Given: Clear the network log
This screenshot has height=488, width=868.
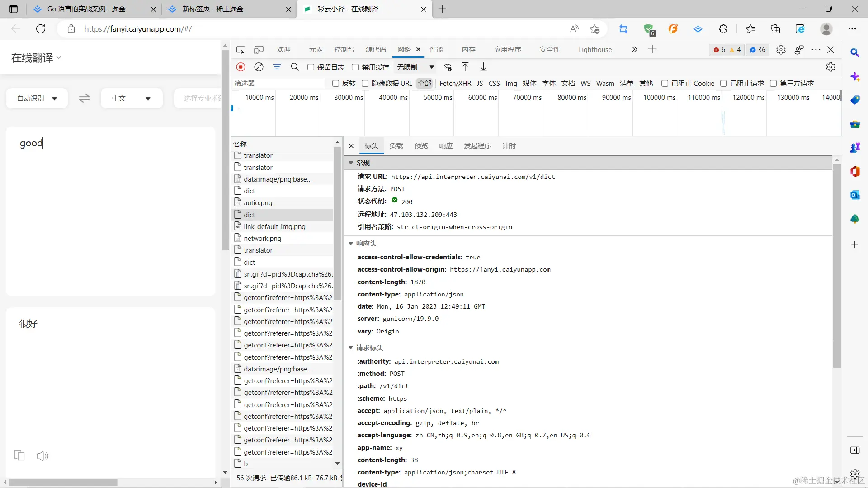Looking at the screenshot, I should pos(259,67).
